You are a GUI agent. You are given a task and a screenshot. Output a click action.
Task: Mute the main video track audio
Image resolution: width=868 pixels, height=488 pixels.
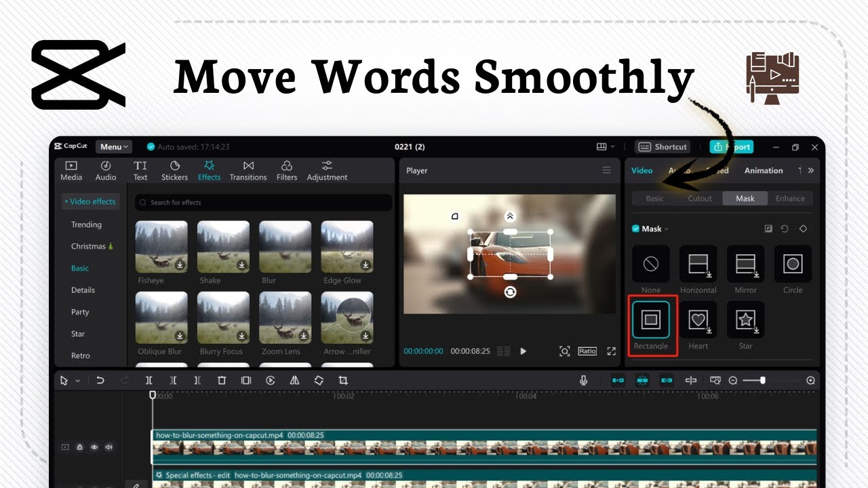(108, 447)
